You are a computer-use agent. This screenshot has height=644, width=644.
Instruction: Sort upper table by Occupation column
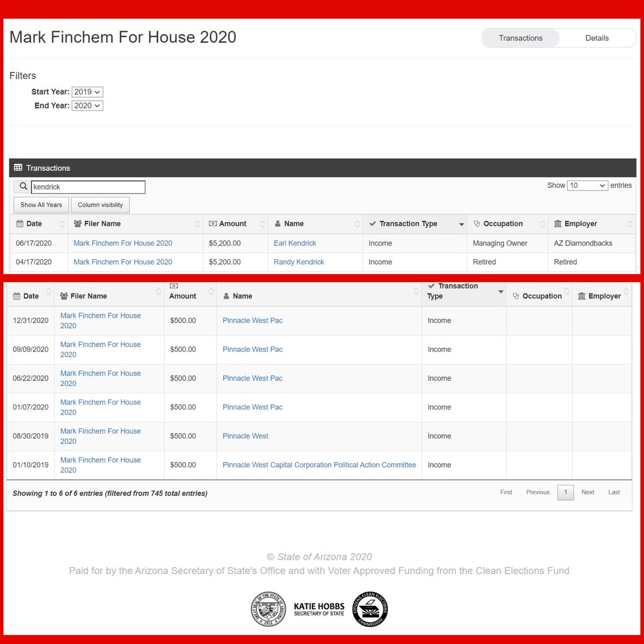pyautogui.click(x=508, y=224)
